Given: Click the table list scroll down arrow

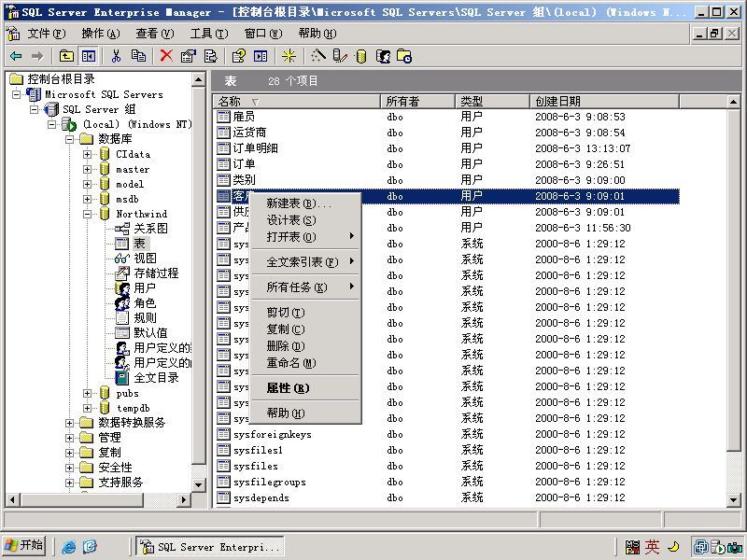Looking at the screenshot, I should (733, 499).
